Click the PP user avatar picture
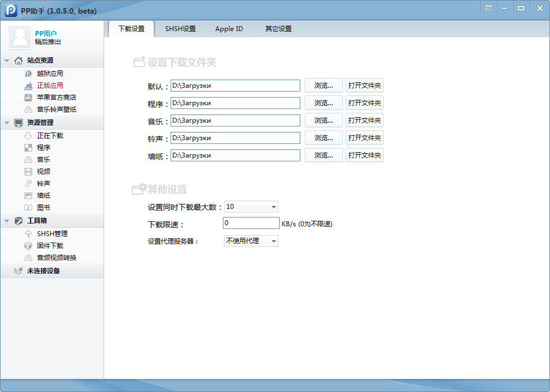 [x=21, y=37]
